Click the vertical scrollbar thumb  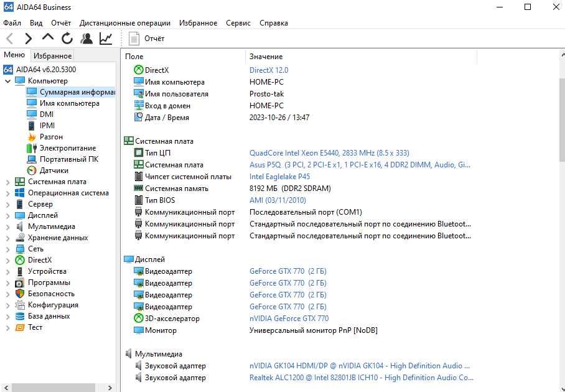click(562, 119)
